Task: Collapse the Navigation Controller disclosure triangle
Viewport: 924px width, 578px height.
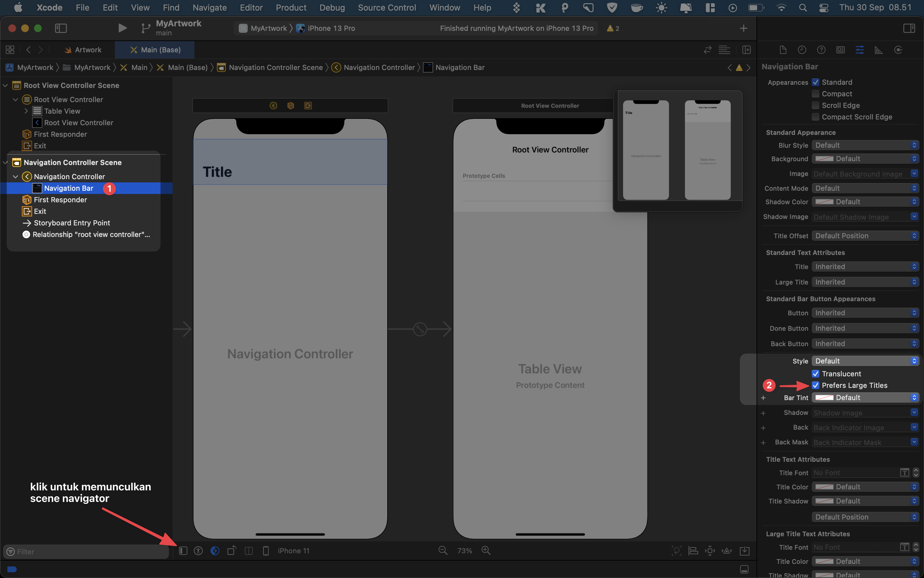Action: tap(15, 177)
